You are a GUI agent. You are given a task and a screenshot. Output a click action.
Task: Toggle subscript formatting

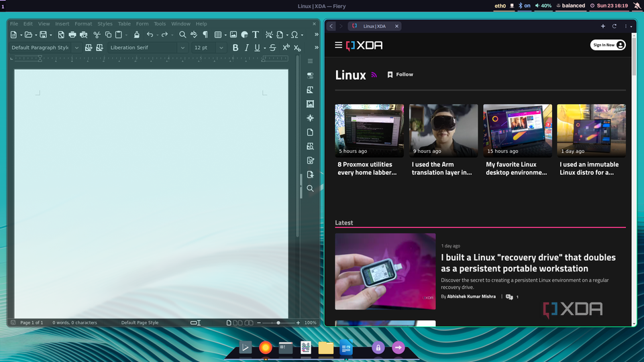coord(297,48)
